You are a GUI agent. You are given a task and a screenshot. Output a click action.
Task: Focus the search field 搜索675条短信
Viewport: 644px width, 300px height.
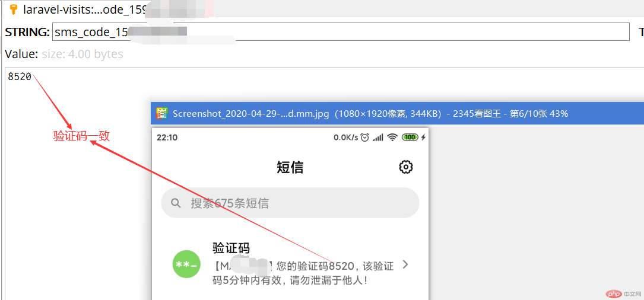click(290, 203)
